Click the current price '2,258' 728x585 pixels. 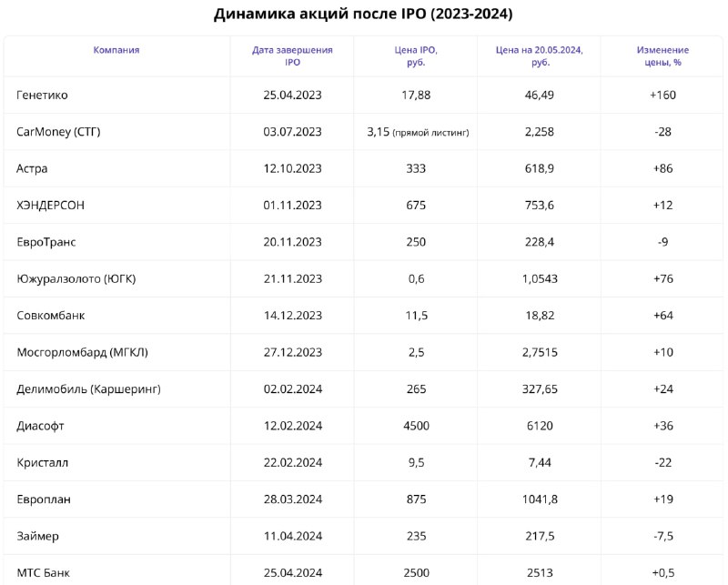click(x=540, y=132)
